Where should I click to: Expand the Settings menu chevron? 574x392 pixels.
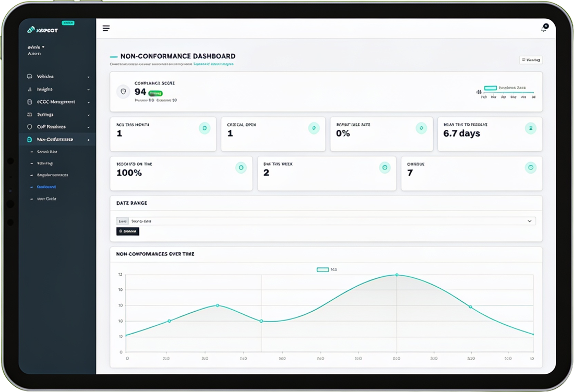(x=89, y=115)
